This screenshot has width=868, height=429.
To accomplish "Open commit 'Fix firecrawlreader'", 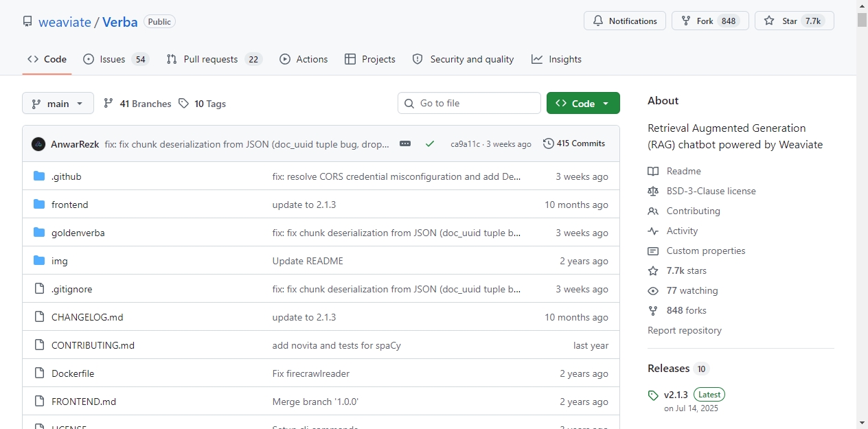I will click(311, 373).
